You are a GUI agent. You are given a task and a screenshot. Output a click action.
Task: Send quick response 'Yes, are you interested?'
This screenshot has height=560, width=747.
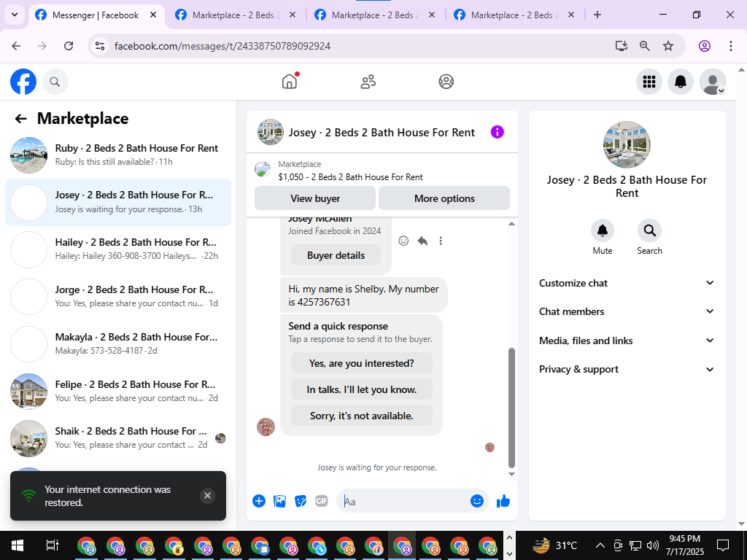point(362,363)
